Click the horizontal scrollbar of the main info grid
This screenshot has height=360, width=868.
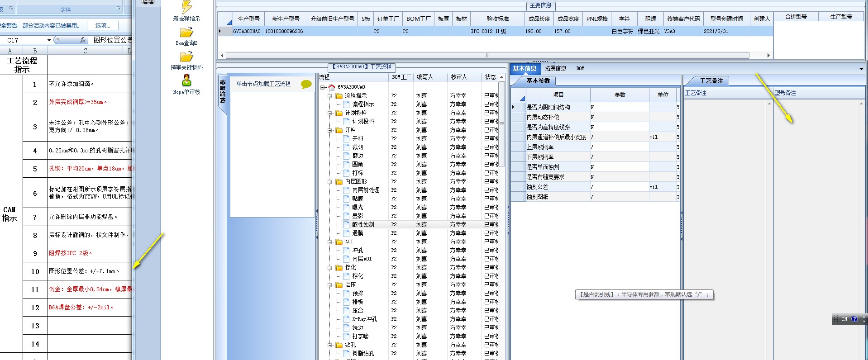487,55
